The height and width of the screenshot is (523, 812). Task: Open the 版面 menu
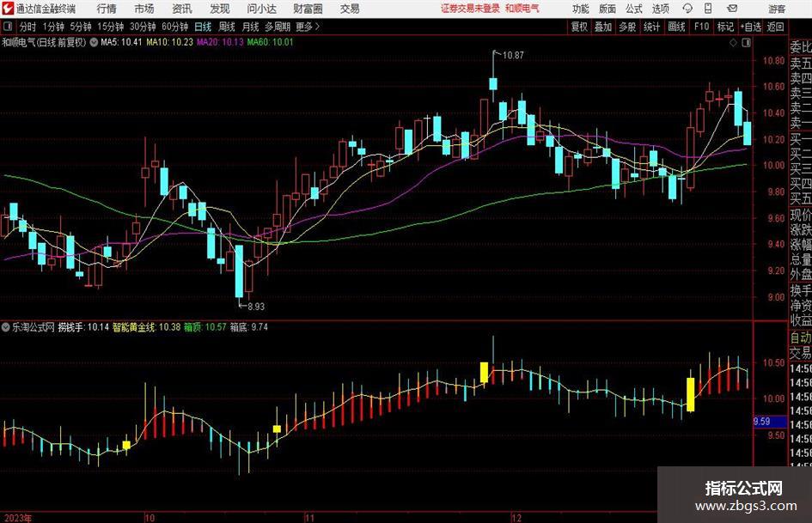point(607,9)
